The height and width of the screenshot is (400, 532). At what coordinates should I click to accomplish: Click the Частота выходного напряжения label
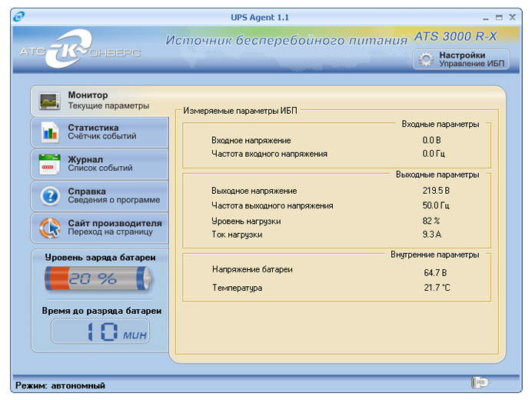pos(272,206)
